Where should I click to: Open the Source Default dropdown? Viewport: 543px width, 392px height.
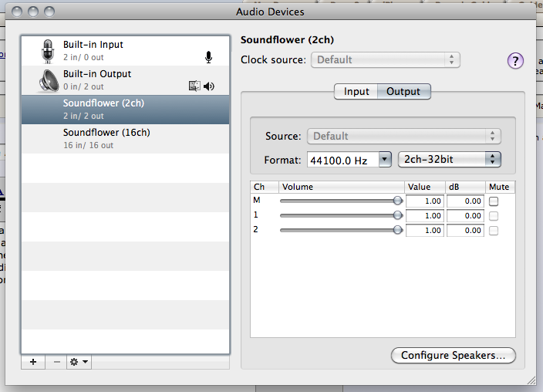click(404, 137)
